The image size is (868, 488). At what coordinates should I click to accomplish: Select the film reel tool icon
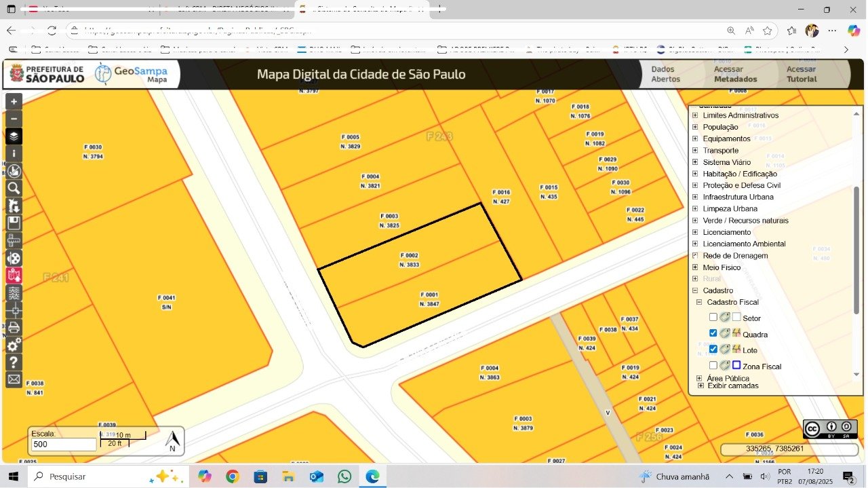[x=14, y=258]
